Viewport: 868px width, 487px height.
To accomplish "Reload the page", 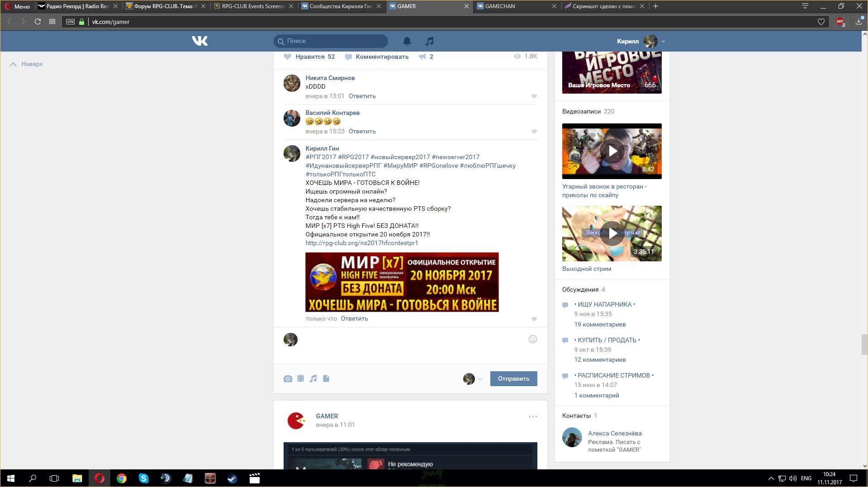I will (38, 22).
